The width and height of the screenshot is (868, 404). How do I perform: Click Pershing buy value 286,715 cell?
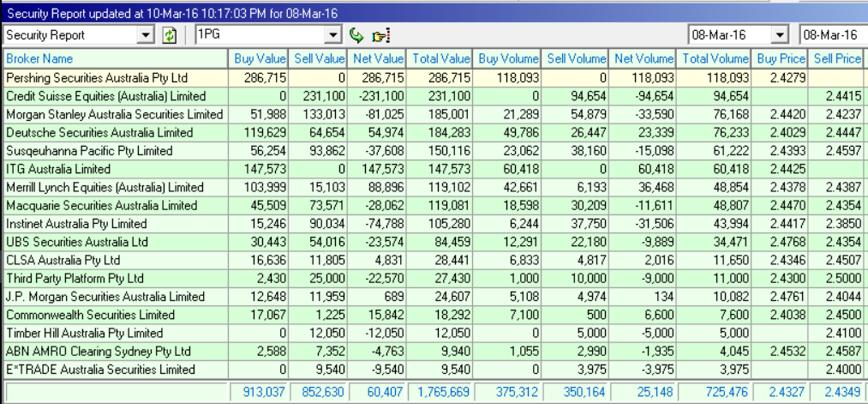click(257, 77)
